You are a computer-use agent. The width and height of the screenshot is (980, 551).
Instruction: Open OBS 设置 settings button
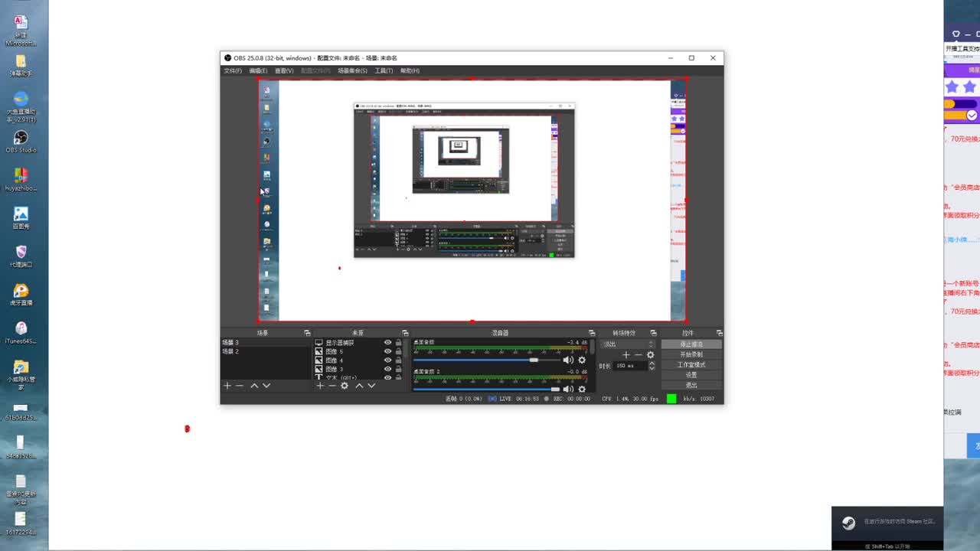coord(691,375)
